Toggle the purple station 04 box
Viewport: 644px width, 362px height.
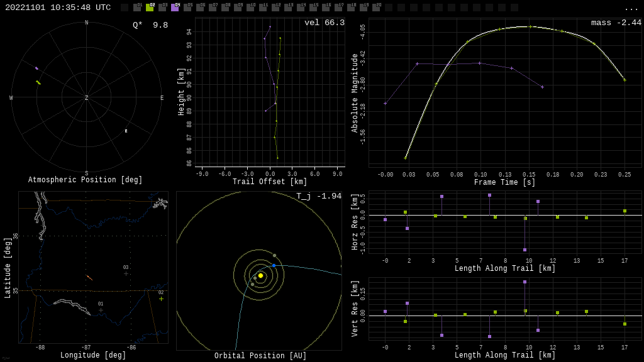coord(175,8)
